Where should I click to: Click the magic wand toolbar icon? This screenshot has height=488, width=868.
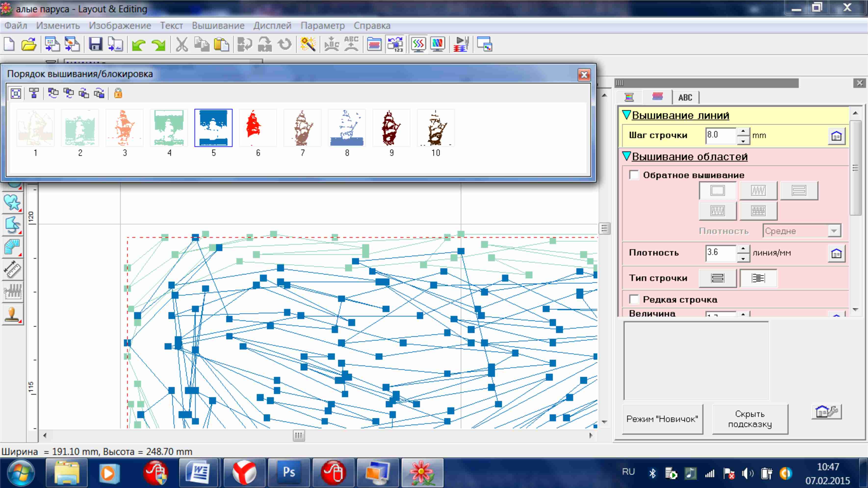pyautogui.click(x=308, y=44)
